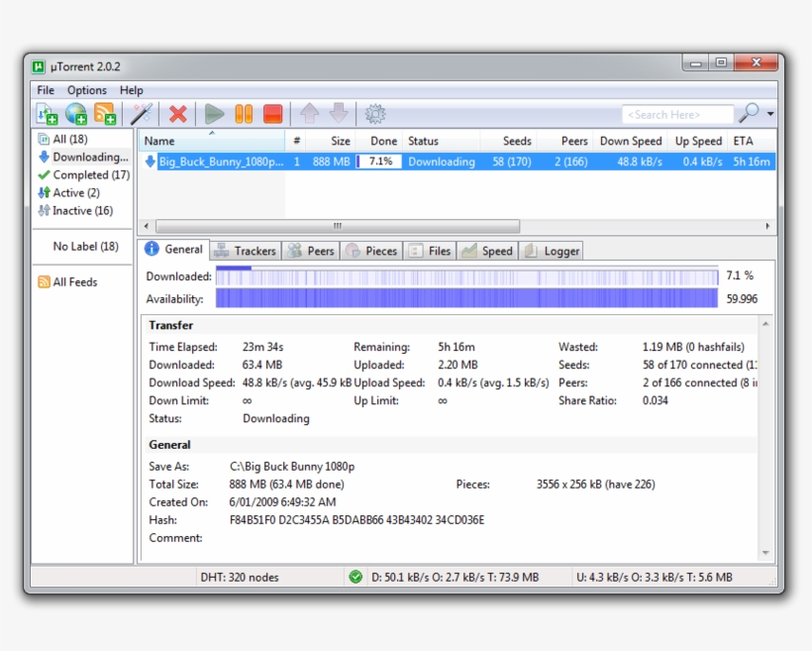This screenshot has width=812, height=651.
Task: Open Preferences with the gear icon
Action: [375, 113]
